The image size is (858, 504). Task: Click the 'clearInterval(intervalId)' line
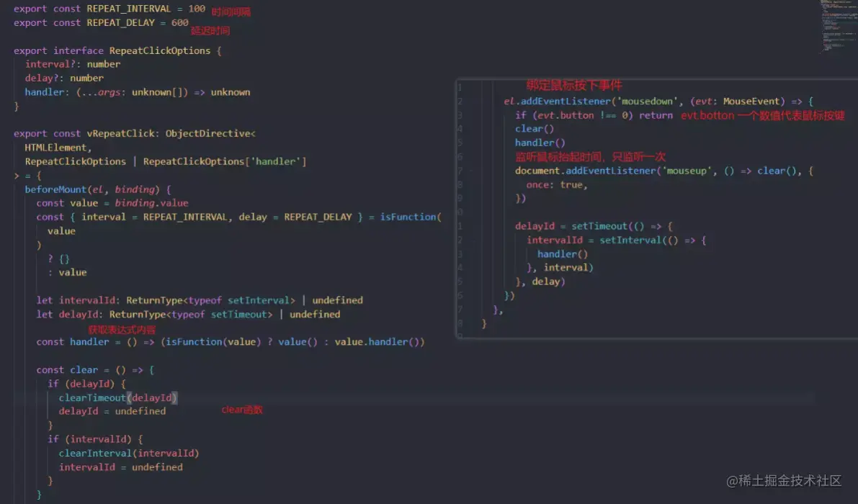[129, 453]
